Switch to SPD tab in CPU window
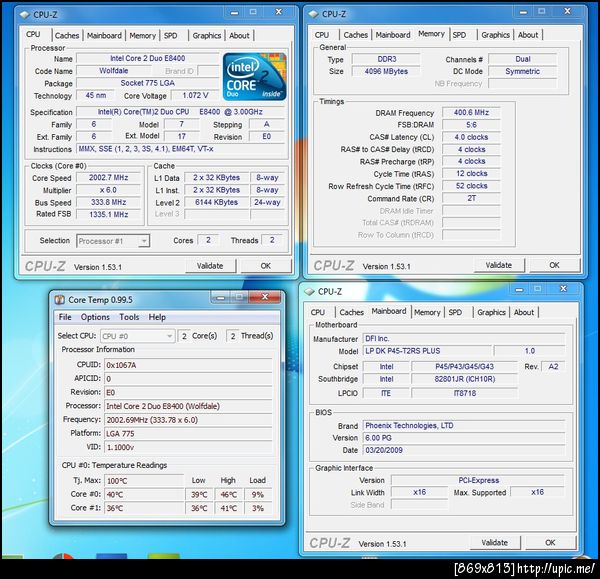This screenshot has height=579, width=600. coord(171,36)
